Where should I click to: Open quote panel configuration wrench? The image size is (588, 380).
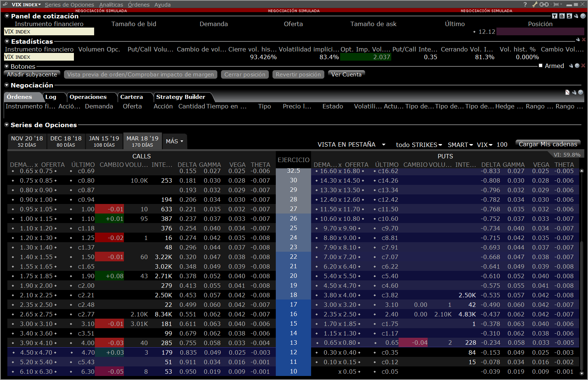coord(576,16)
